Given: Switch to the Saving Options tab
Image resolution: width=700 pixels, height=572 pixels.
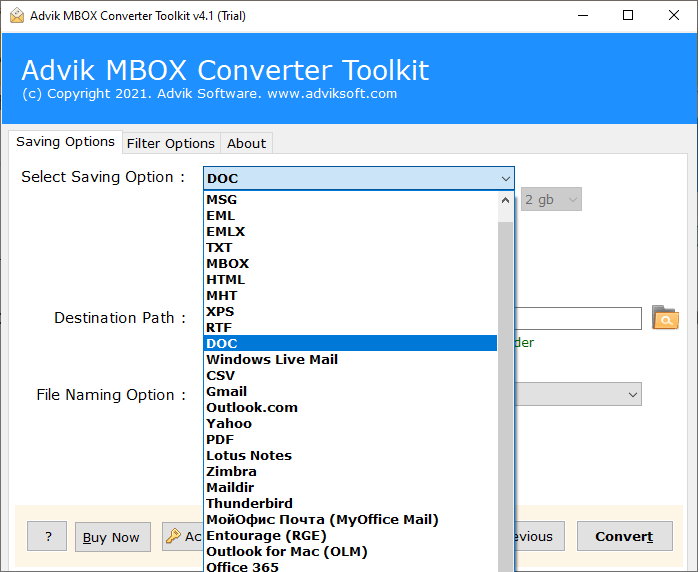Looking at the screenshot, I should pos(65,142).
